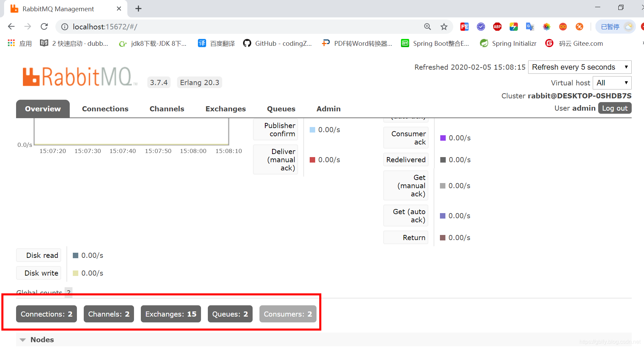
Task: Click the Channels: 2 count button
Action: (109, 314)
